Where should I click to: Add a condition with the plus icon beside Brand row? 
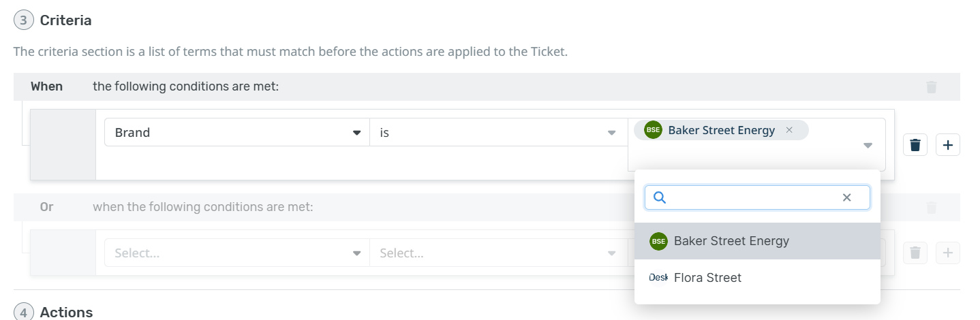click(x=948, y=145)
